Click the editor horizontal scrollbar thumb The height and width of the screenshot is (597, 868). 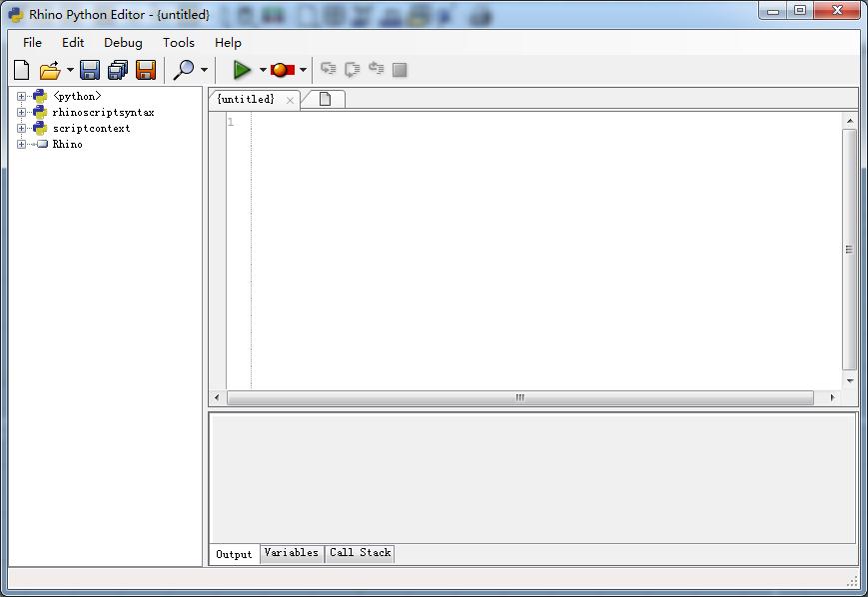(519, 397)
